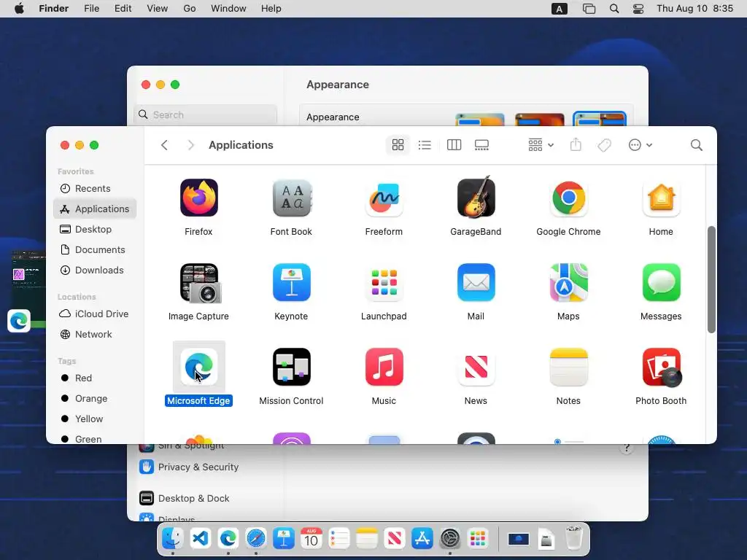Select the Notes app in Finder
747x560 pixels.
(x=568, y=367)
